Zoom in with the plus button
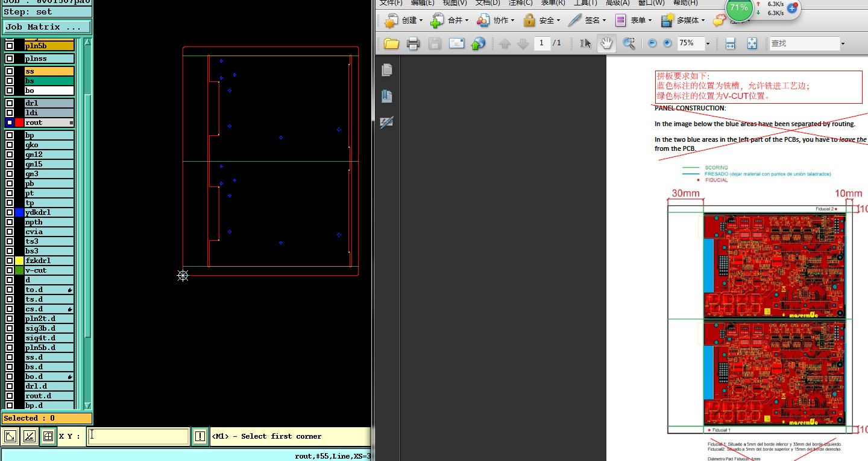The image size is (868, 461). pos(667,43)
